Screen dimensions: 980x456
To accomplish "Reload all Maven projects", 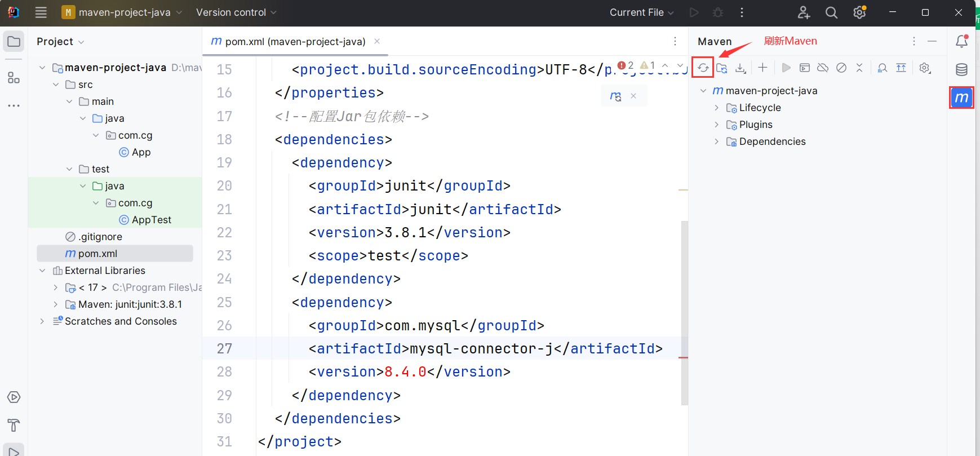I will pyautogui.click(x=703, y=68).
